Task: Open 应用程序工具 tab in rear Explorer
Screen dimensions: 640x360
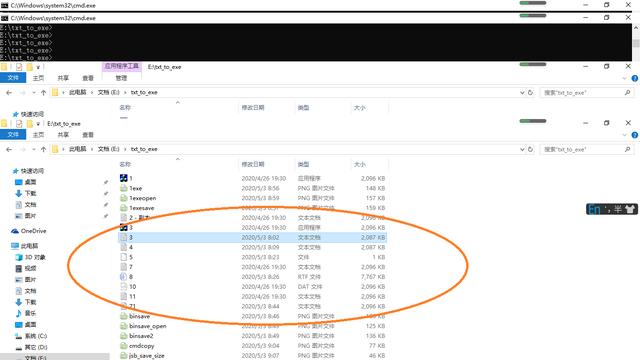Action: coord(121,66)
